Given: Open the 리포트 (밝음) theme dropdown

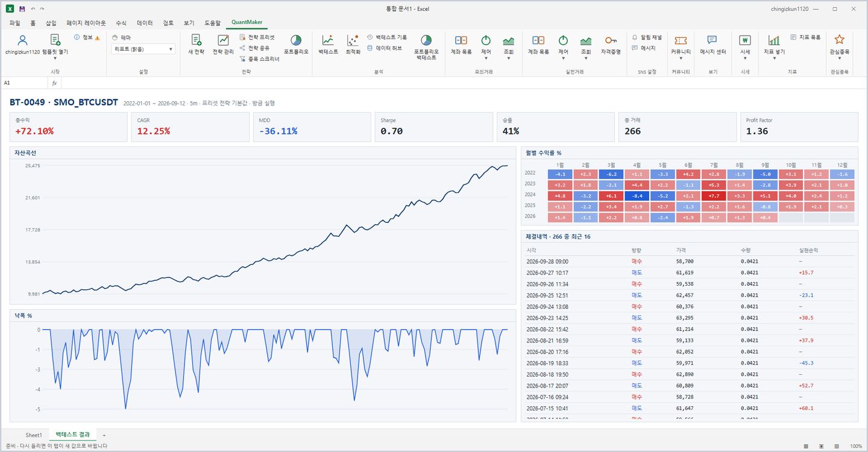Looking at the screenshot, I should 143,49.
